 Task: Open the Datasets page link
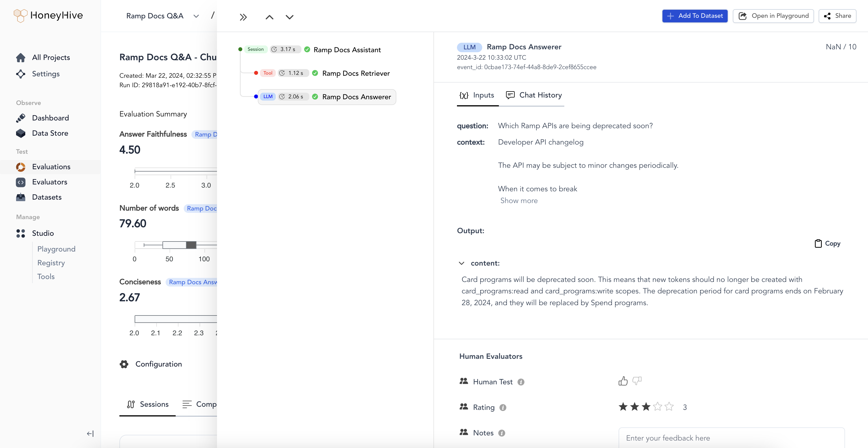click(47, 197)
